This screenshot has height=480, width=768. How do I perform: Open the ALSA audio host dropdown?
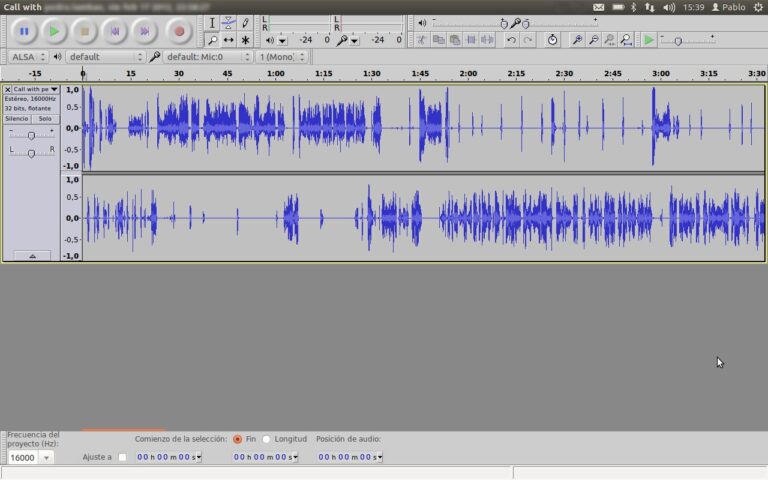(26, 57)
